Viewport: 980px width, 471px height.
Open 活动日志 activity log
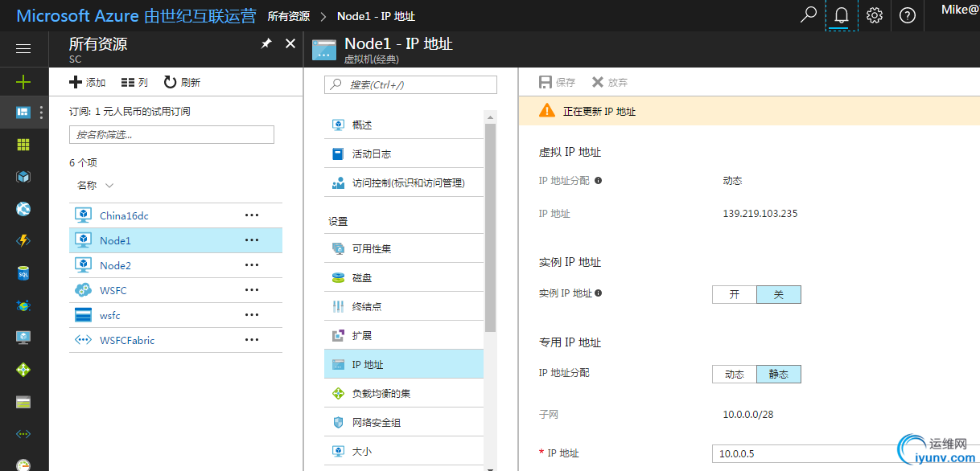pos(404,154)
